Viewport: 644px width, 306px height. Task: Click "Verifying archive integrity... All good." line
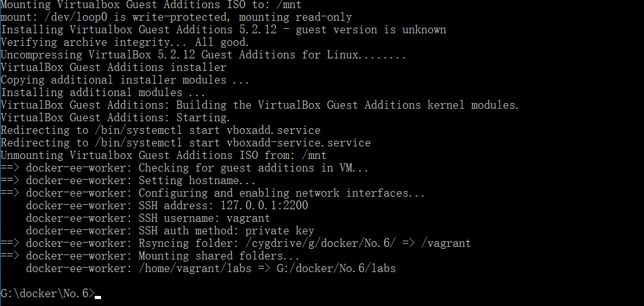click(125, 42)
